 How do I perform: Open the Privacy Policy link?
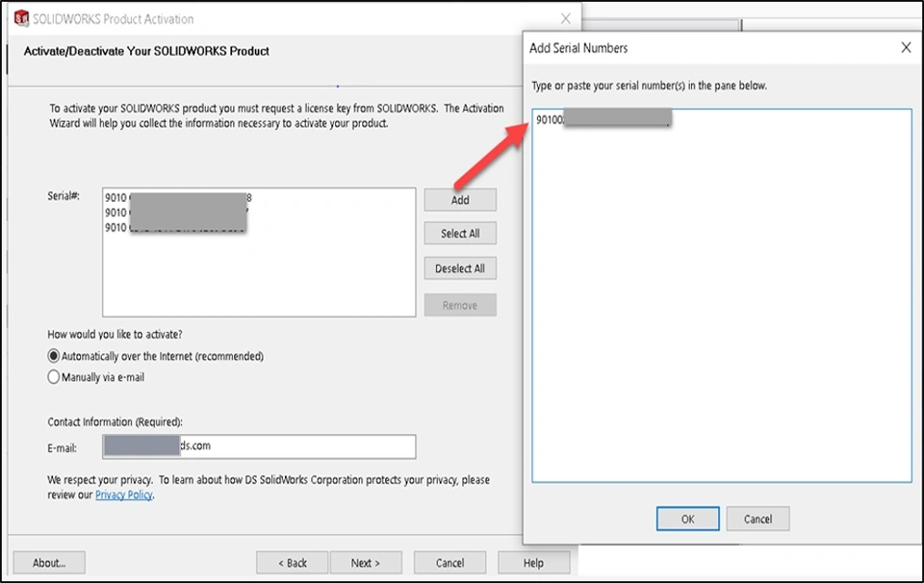[124, 494]
